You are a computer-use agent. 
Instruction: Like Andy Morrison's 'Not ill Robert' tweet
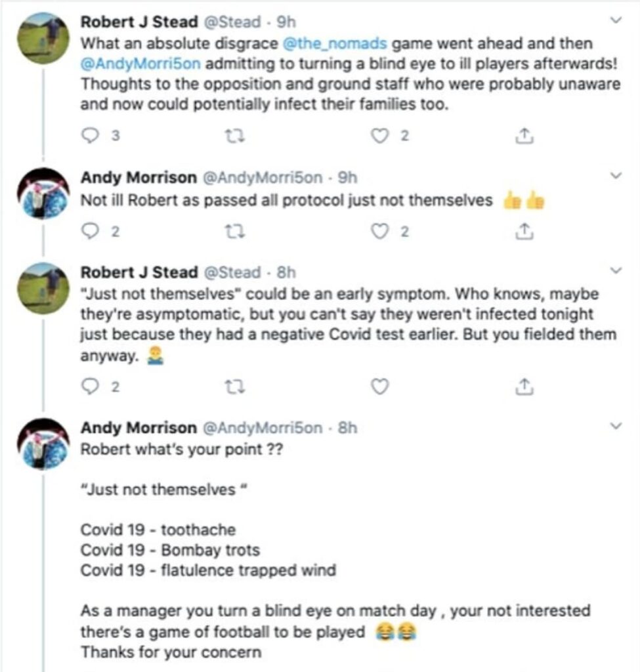(380, 231)
